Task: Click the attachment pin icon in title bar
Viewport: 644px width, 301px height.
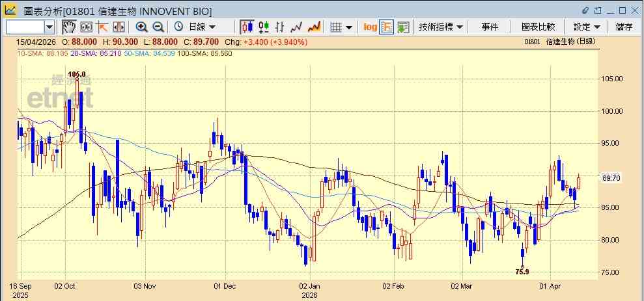Action: 585,10
